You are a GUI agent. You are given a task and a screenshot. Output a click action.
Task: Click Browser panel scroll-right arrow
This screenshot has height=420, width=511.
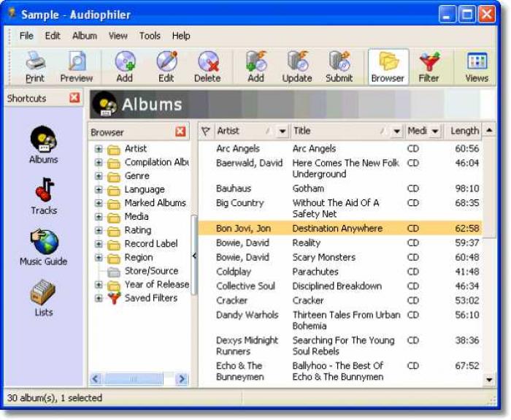tap(182, 379)
